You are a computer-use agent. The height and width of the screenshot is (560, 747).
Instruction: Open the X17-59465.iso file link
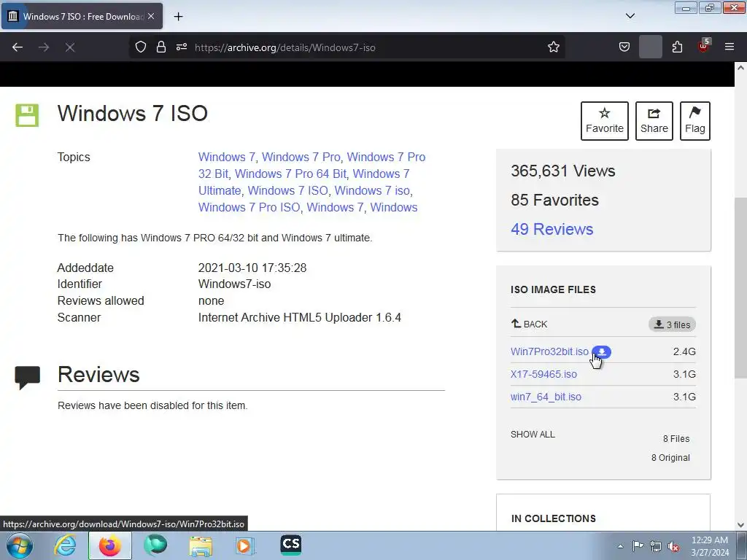(x=543, y=374)
